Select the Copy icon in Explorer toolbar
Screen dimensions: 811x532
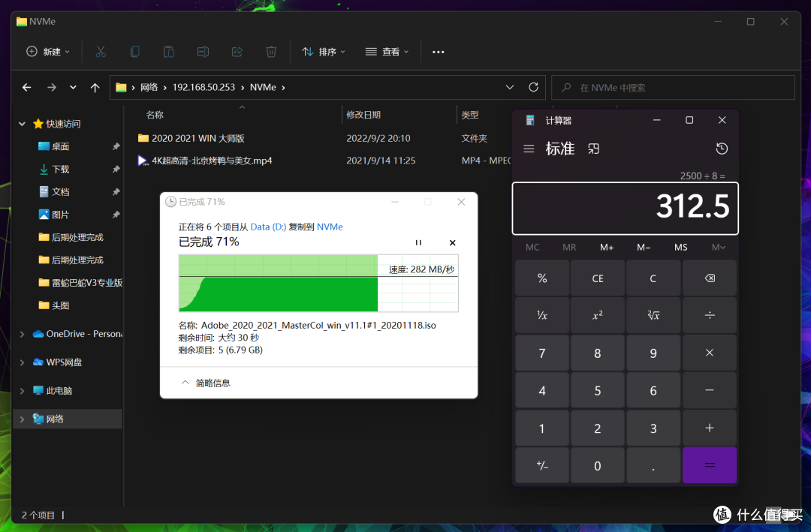point(134,51)
